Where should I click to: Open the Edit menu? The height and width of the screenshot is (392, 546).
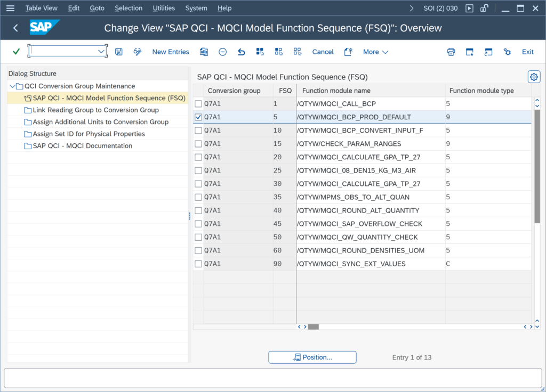click(x=74, y=8)
